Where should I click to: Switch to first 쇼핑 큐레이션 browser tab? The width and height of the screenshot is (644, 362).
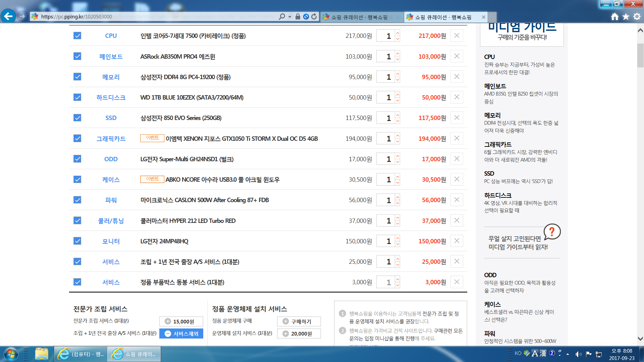(362, 17)
